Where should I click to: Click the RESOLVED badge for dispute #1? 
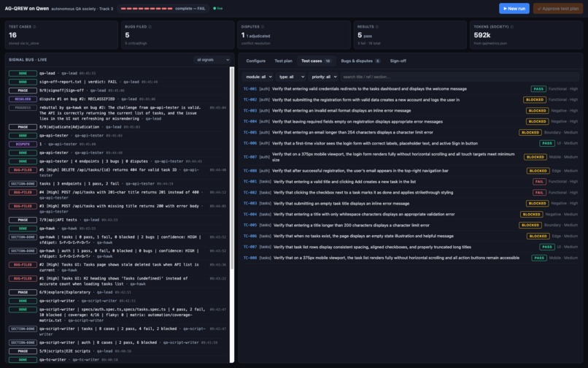[x=23, y=99]
